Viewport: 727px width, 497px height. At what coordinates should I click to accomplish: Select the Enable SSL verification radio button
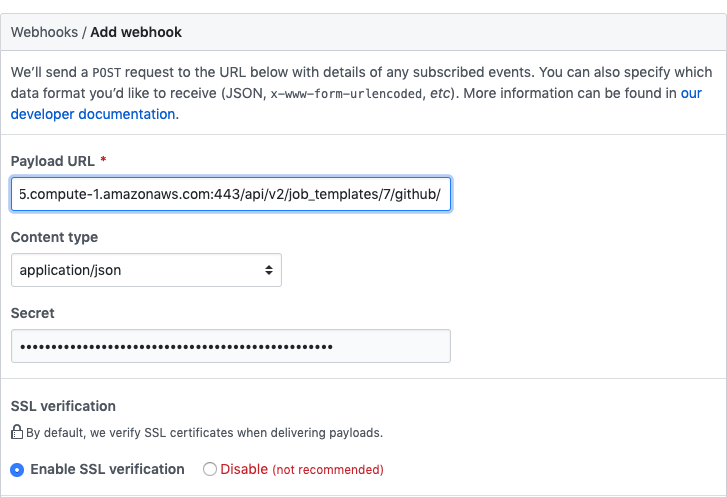click(17, 469)
